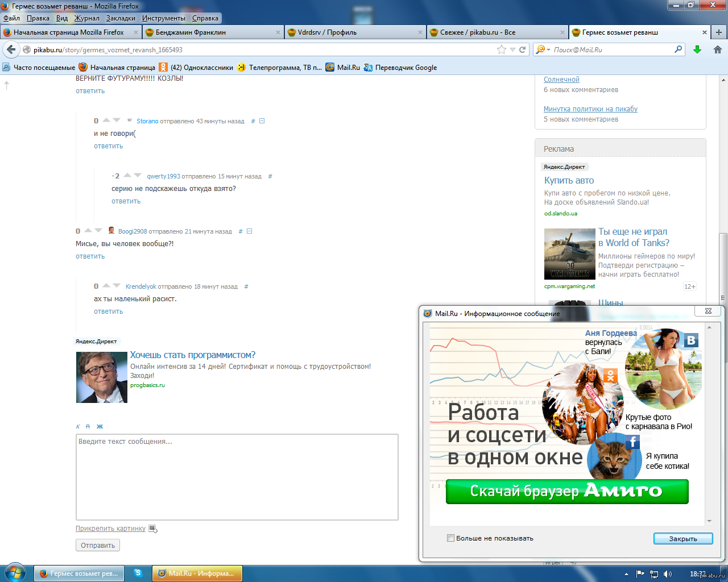Click the Закрыть button in Mail.Ru popup
Screen dimensions: 728x582
(x=682, y=539)
